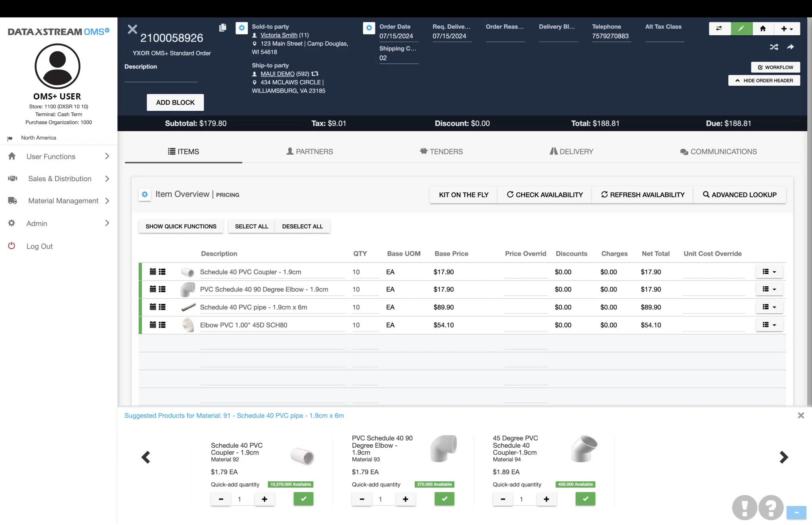The height and width of the screenshot is (525, 812).
Task: Click the copy order icon near the order number
Action: tap(222, 28)
